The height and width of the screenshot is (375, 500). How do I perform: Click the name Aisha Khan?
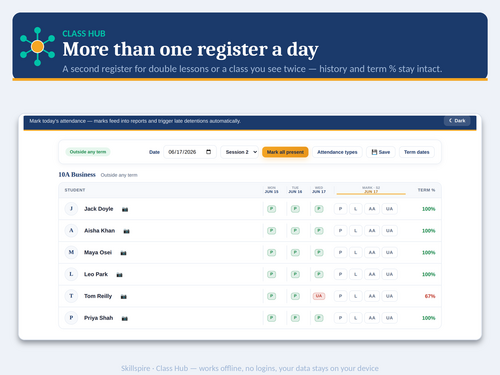pos(99,231)
